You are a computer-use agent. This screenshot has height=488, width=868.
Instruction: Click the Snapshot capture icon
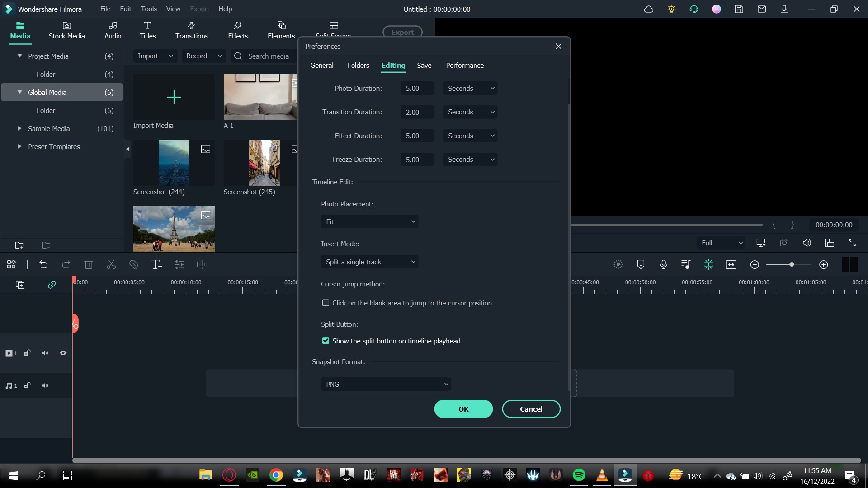click(x=784, y=243)
